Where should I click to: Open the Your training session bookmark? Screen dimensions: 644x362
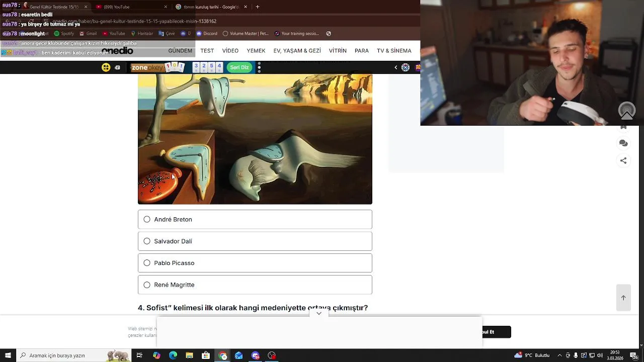tap(297, 34)
